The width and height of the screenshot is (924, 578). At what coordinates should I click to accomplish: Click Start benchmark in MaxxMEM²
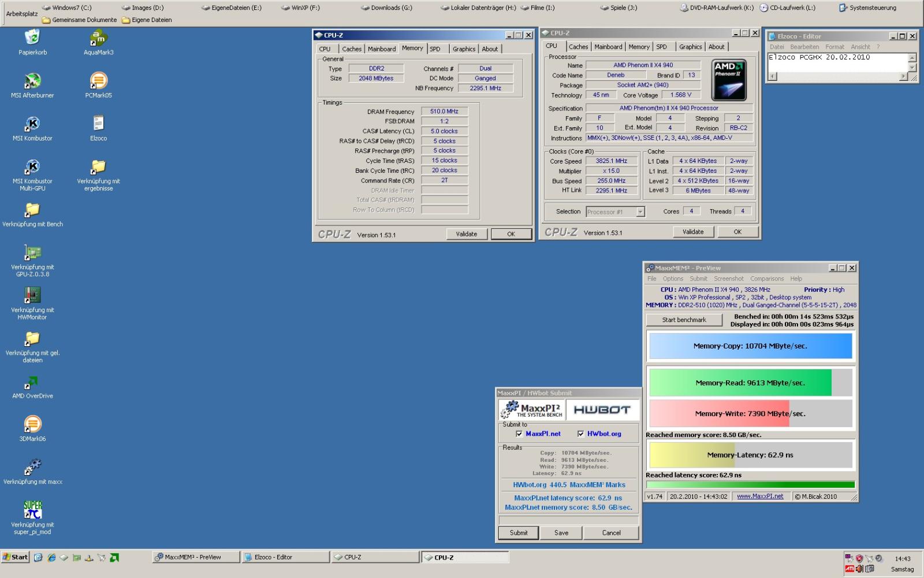coord(684,320)
